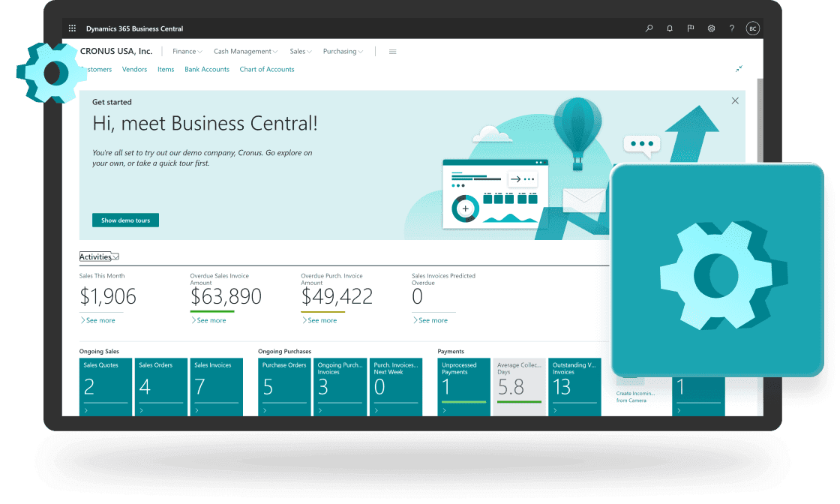Click Show demo tours button

coord(125,220)
